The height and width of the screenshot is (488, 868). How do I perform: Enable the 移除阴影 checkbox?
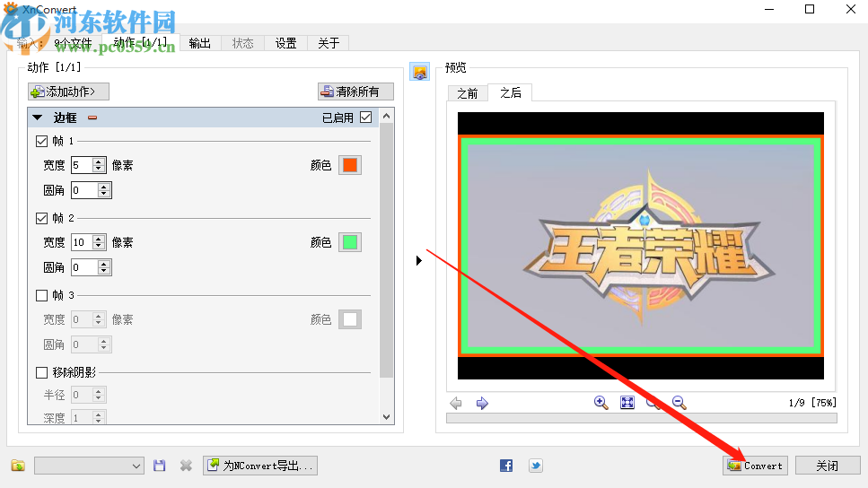[41, 373]
